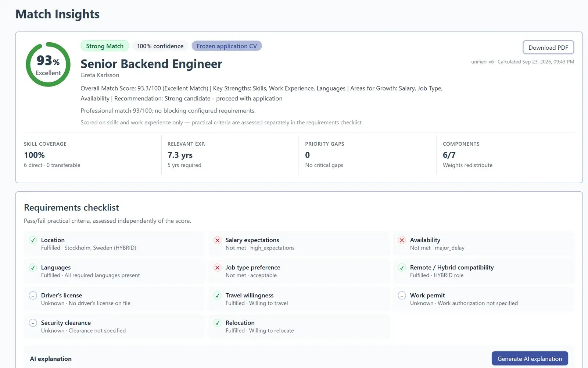
Task: Click the 'Weights redistribute' note
Action: [467, 165]
